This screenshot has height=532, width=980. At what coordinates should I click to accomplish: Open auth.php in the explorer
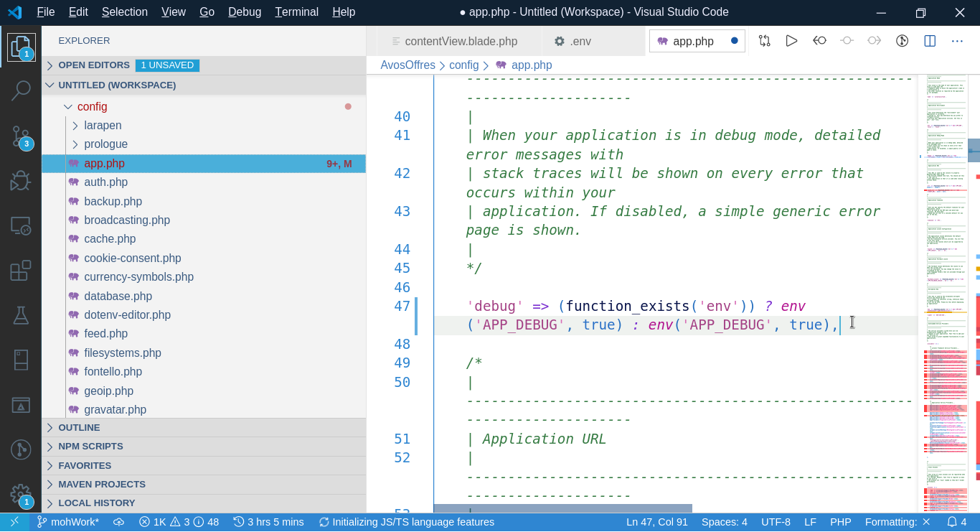(204, 182)
